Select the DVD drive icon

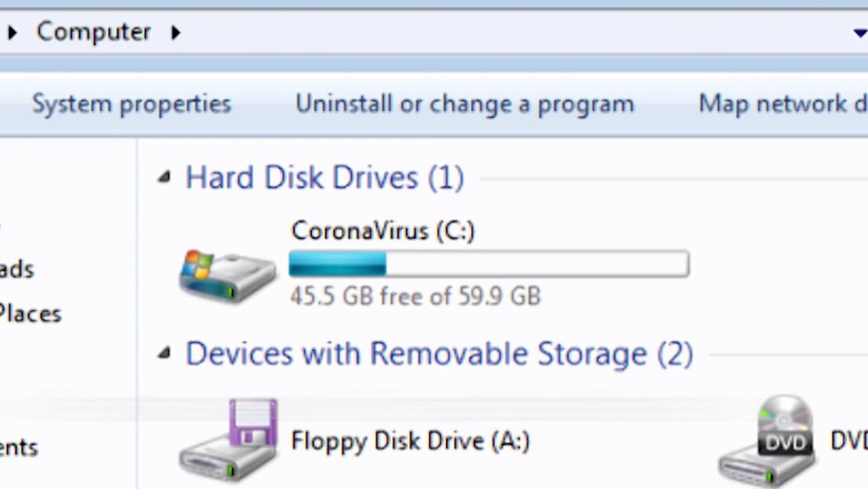click(x=768, y=442)
